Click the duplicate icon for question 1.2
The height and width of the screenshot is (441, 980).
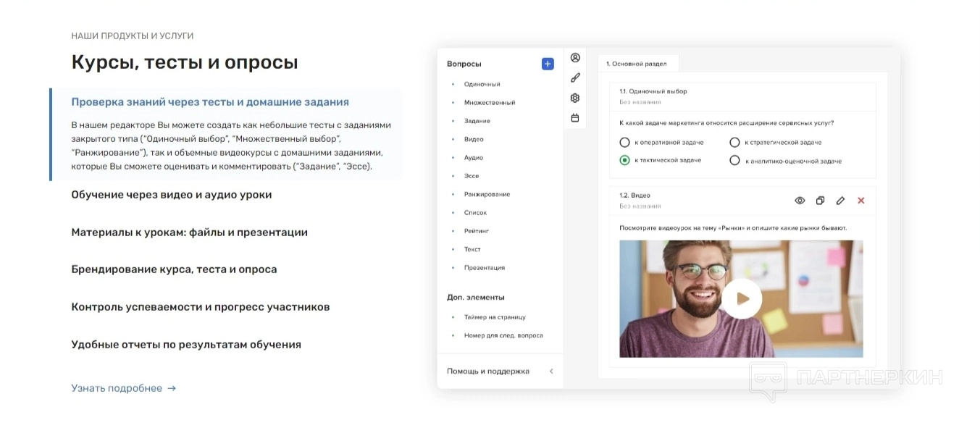[820, 201]
